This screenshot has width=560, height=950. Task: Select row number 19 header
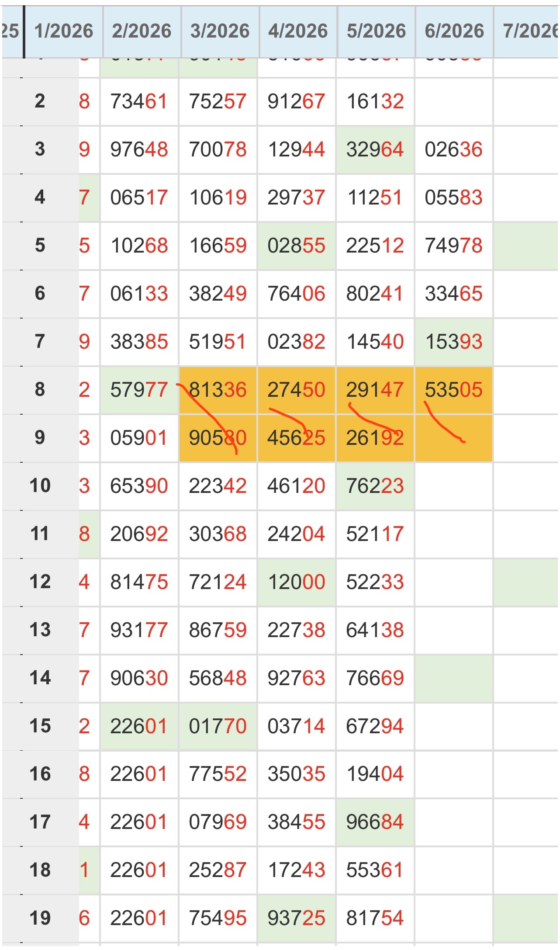[x=40, y=919]
